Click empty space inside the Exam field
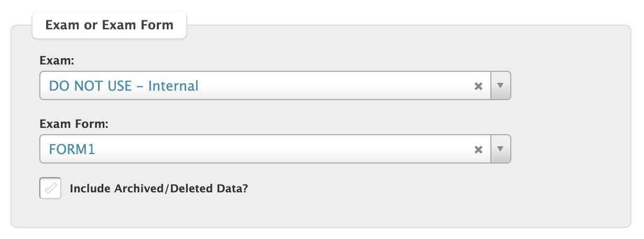This screenshot has width=644, height=239. (x=336, y=86)
